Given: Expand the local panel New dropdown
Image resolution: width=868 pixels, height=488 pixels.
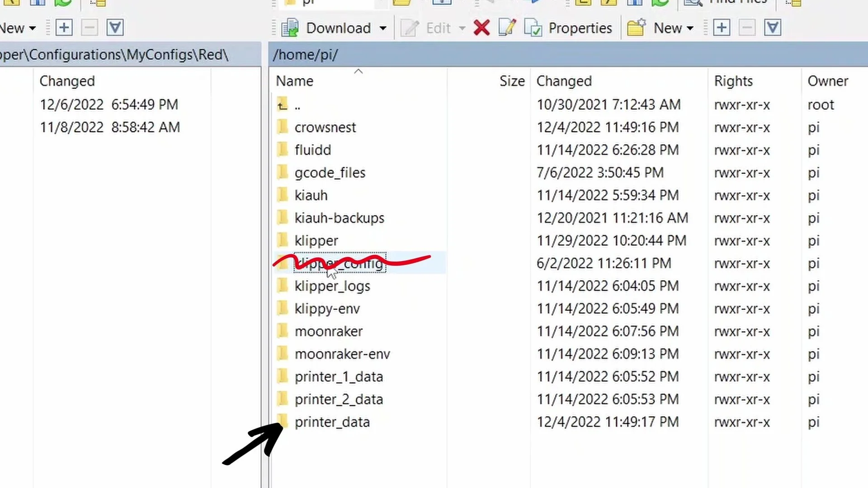Looking at the screenshot, I should click(x=32, y=28).
